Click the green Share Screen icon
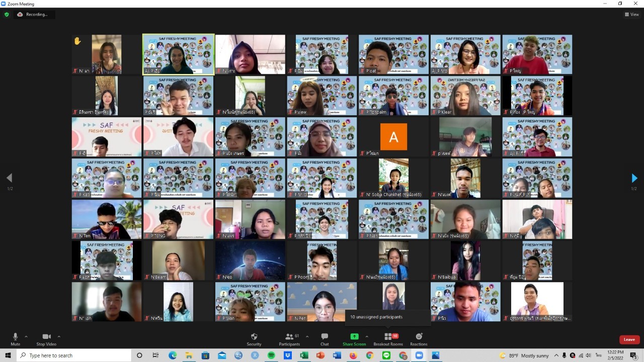The width and height of the screenshot is (644, 362). coord(354,336)
